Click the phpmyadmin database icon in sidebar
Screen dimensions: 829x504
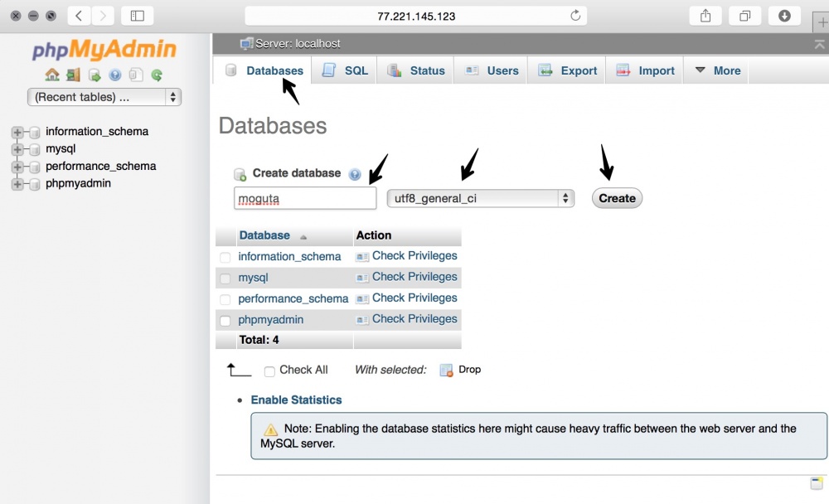[x=35, y=185]
